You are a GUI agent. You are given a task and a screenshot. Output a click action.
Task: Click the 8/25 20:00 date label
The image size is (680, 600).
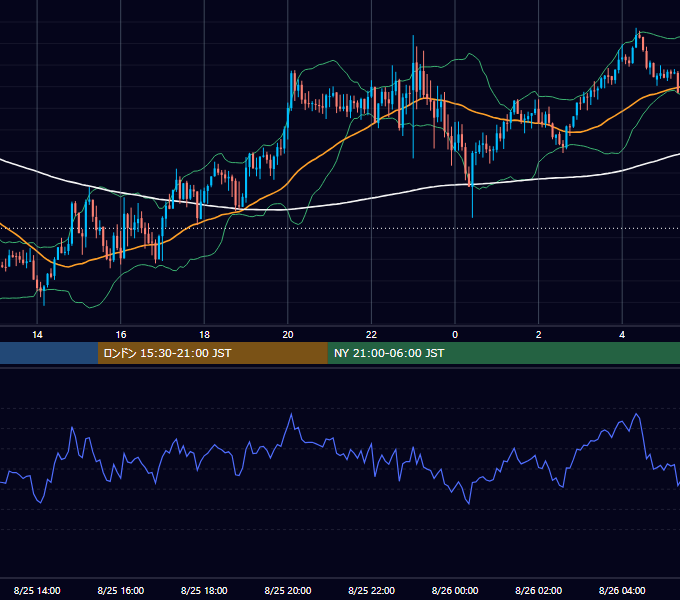pyautogui.click(x=288, y=590)
